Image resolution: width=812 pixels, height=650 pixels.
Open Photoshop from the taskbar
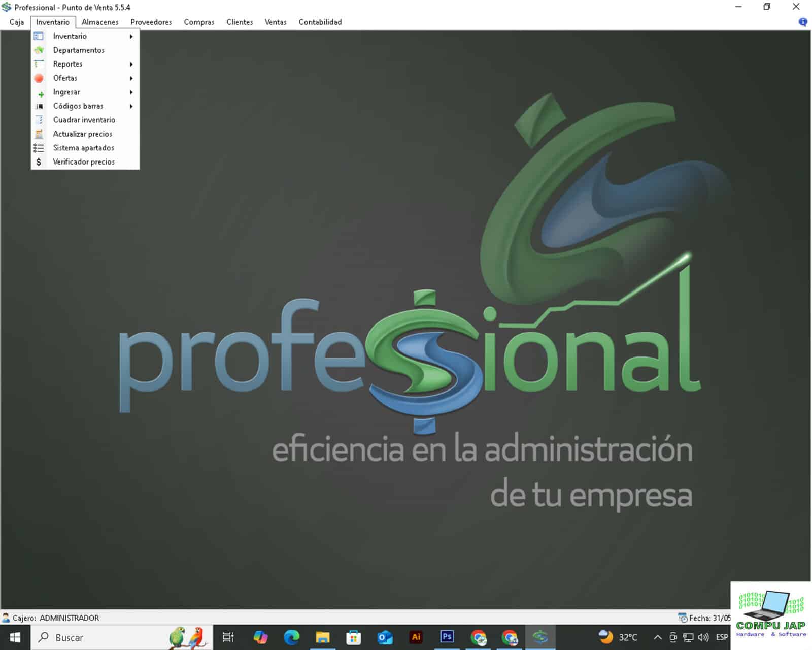click(447, 636)
